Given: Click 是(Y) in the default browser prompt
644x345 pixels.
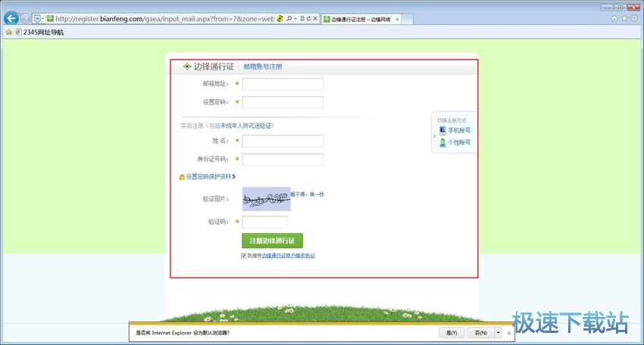Looking at the screenshot, I should coord(452,333).
